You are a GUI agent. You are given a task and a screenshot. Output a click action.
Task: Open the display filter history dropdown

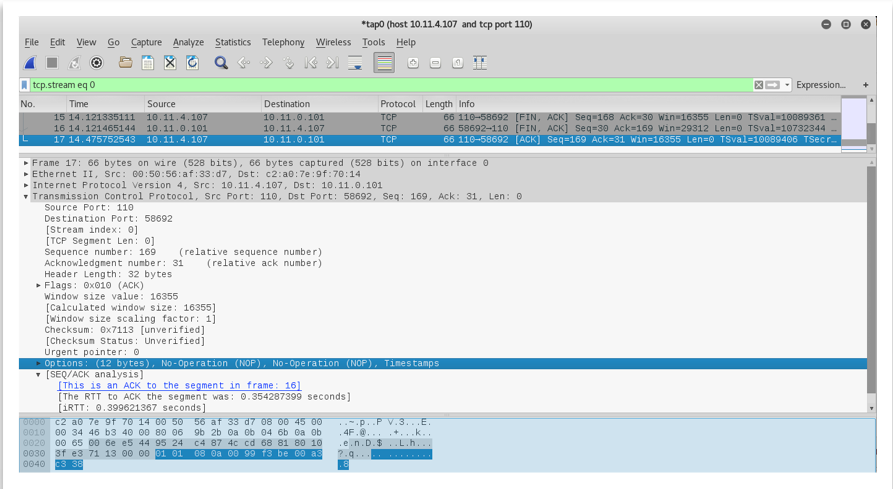(788, 85)
